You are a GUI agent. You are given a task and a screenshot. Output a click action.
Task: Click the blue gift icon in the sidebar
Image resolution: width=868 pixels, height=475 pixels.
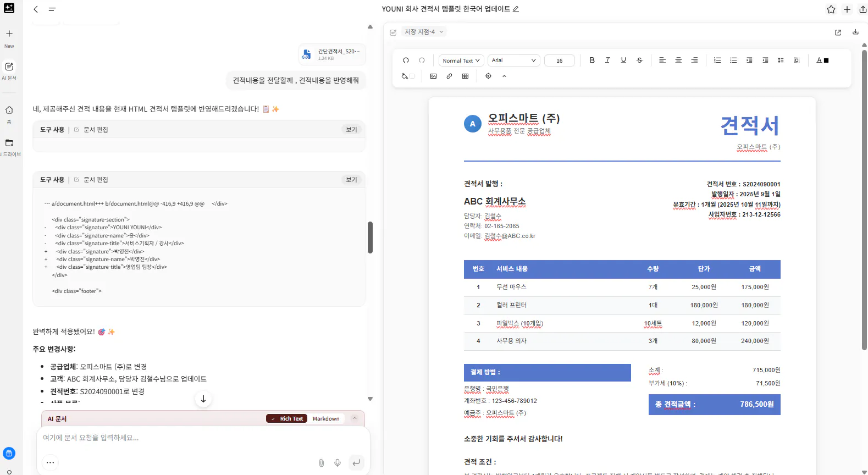[9, 454]
